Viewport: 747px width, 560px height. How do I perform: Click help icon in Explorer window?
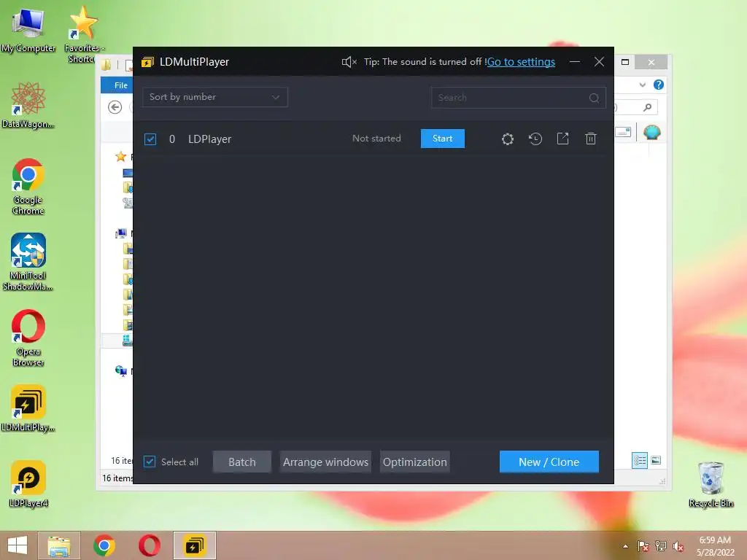click(659, 85)
